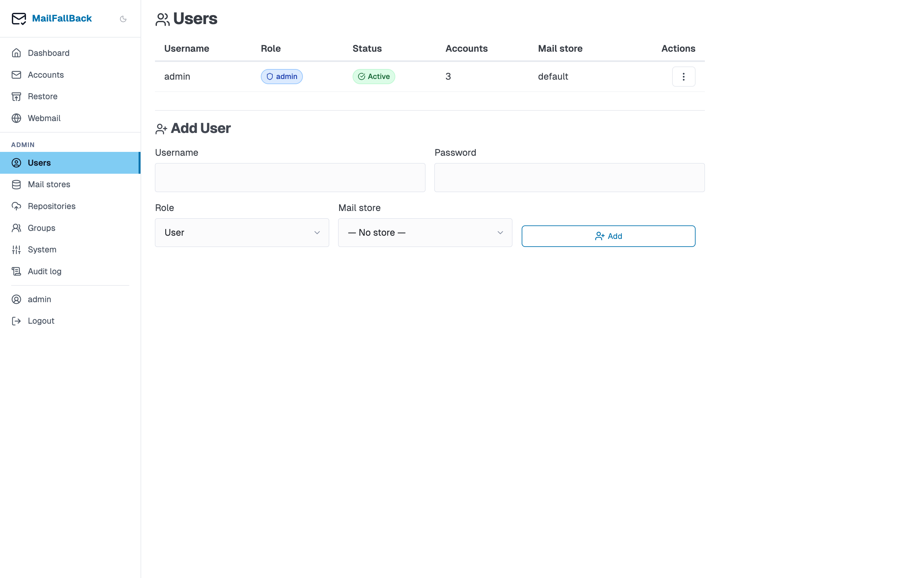Screen dimensions: 924x578
Task: Click the Dashboard home icon
Action: coord(16,53)
